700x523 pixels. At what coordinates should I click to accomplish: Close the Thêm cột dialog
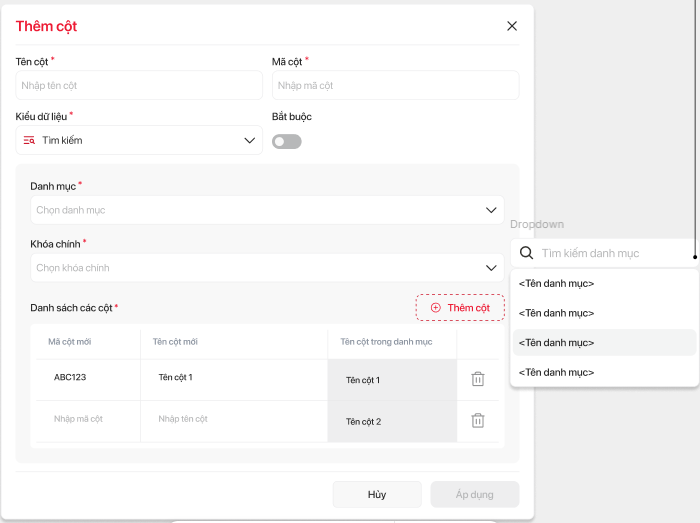pyautogui.click(x=512, y=26)
